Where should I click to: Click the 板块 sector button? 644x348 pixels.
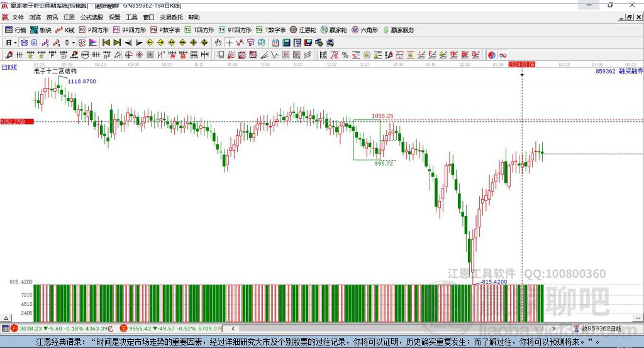point(41,30)
